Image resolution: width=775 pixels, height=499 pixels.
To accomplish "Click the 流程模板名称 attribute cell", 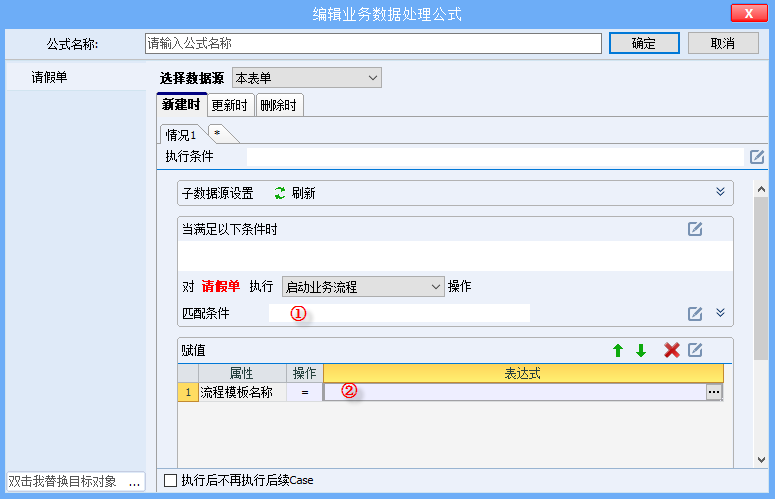I will (242, 392).
